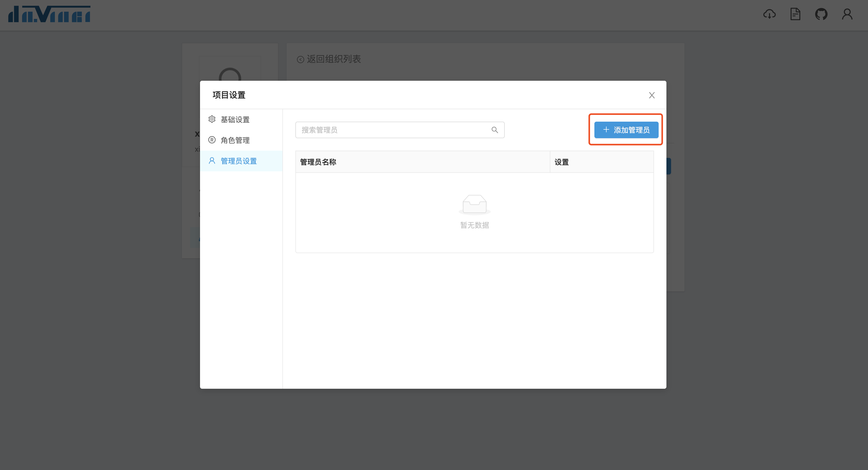Click the 添加管理员 button

click(626, 130)
